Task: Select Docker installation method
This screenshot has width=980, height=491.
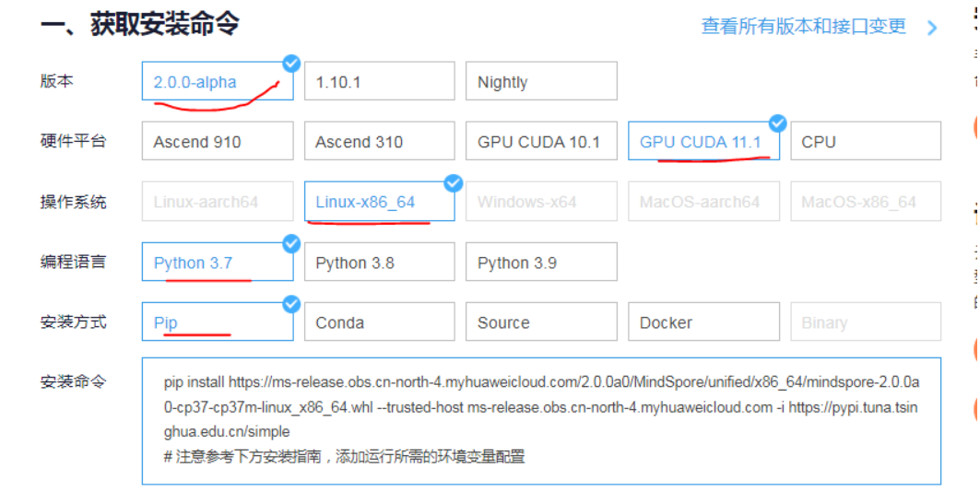Action: pyautogui.click(x=703, y=322)
